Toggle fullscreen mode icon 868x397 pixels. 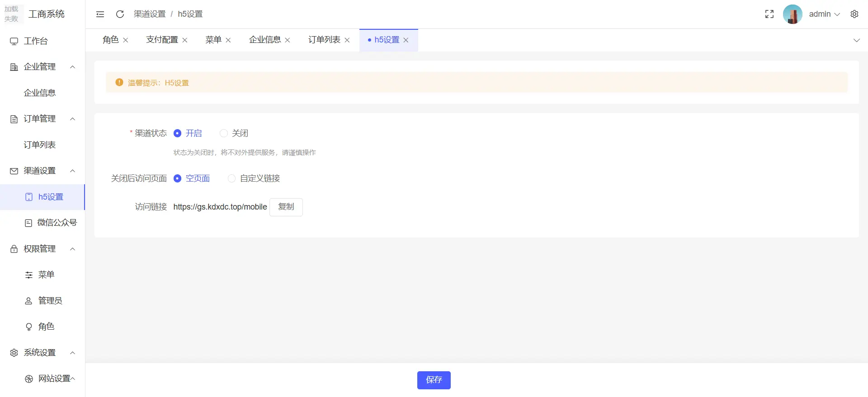tap(769, 14)
